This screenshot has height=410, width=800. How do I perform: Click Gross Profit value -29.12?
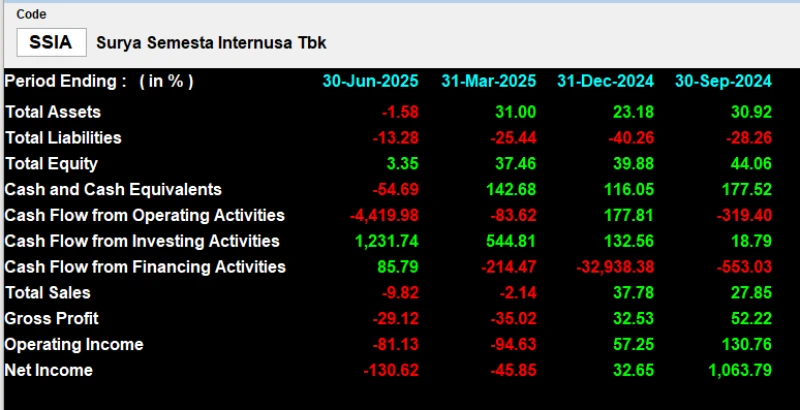coord(395,319)
